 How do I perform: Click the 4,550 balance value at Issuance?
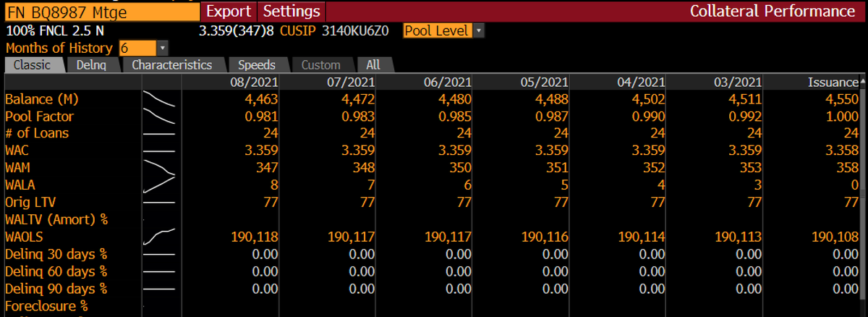tap(842, 99)
